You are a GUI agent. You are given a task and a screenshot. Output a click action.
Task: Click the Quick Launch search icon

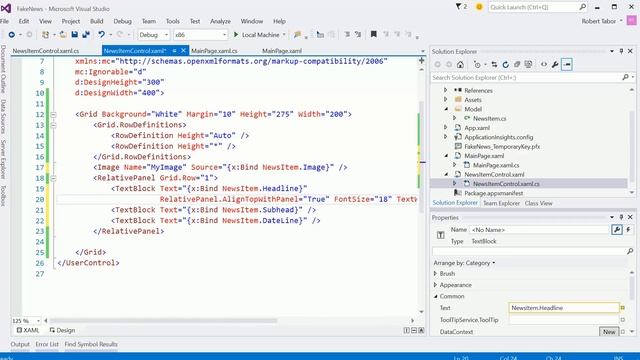pyautogui.click(x=582, y=7)
